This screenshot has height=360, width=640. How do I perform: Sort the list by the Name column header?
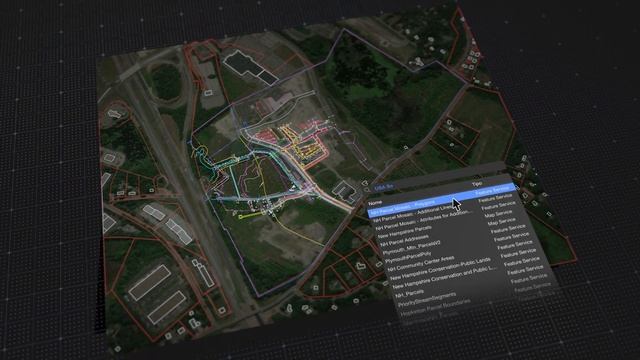pos(376,202)
